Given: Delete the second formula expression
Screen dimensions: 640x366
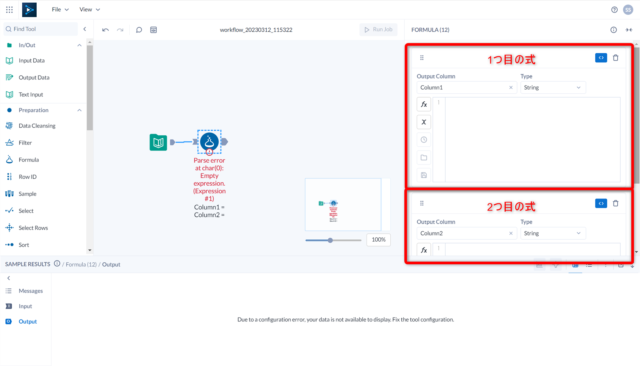Looking at the screenshot, I should coord(616,204).
